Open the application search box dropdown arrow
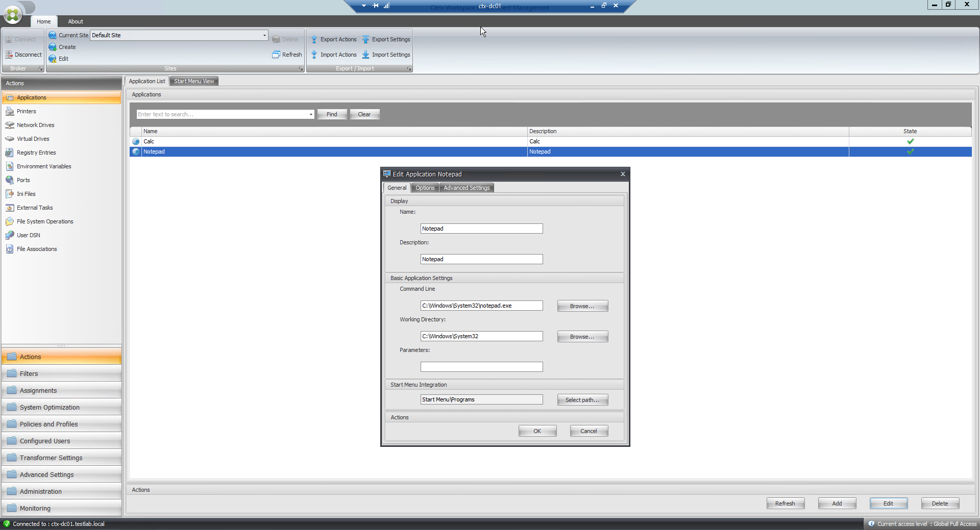The width and height of the screenshot is (980, 530). point(311,114)
